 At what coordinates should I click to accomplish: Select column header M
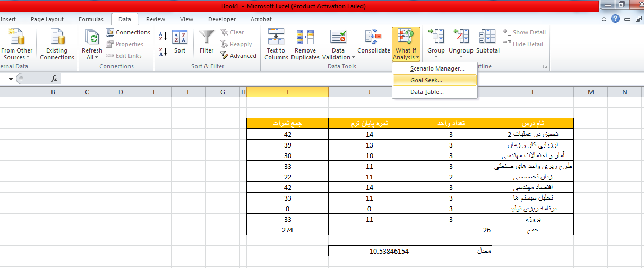(590, 92)
